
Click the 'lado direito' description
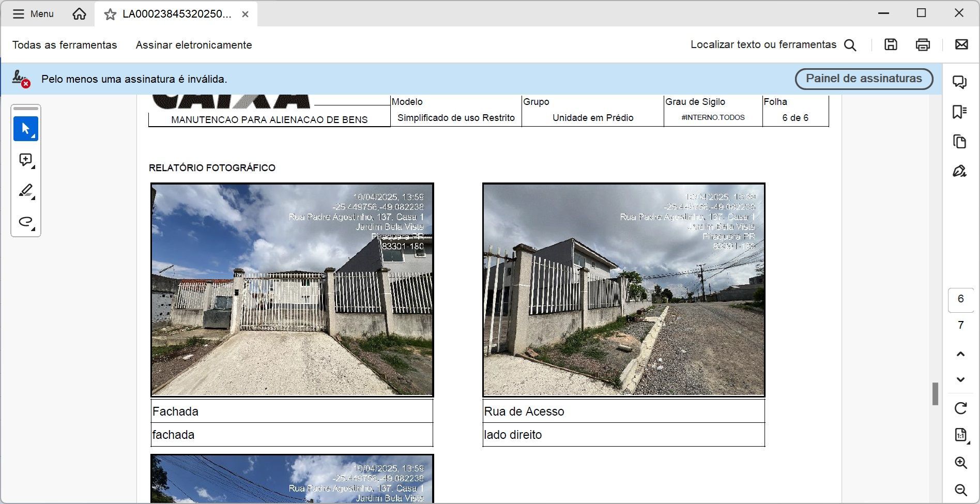point(624,435)
